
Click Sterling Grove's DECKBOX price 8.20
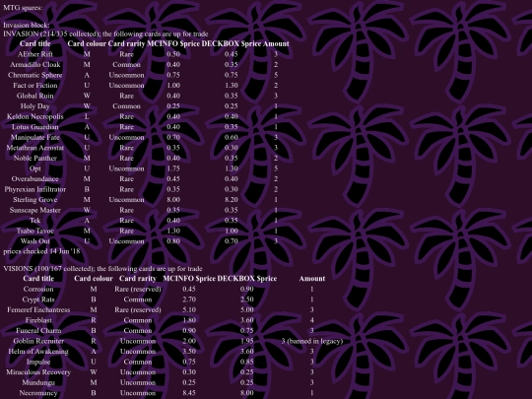point(232,200)
